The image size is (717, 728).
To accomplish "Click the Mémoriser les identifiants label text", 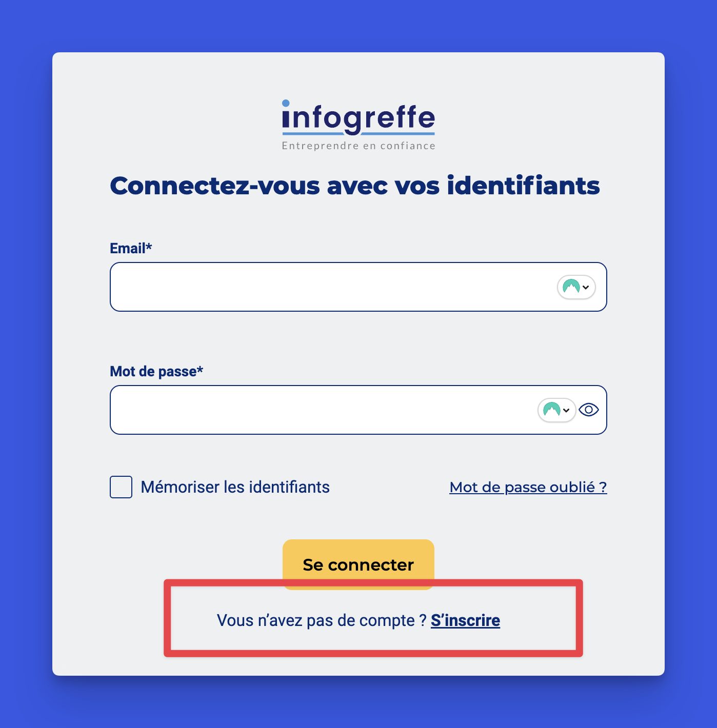I will [235, 487].
